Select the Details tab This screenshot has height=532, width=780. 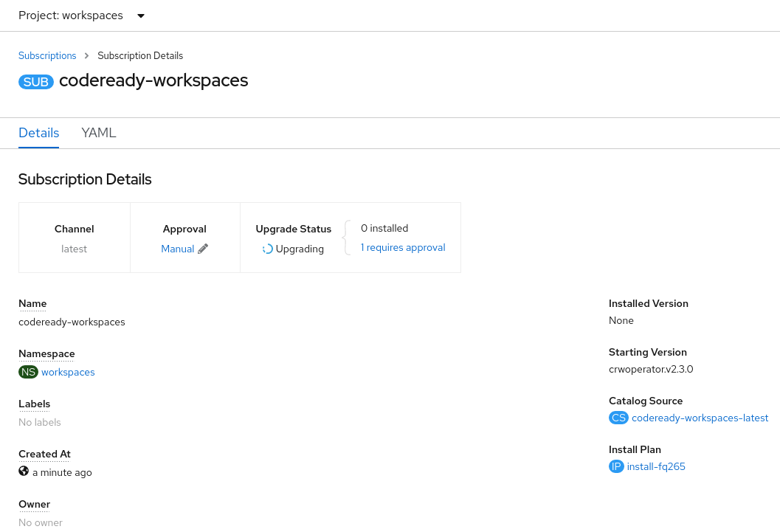39,133
